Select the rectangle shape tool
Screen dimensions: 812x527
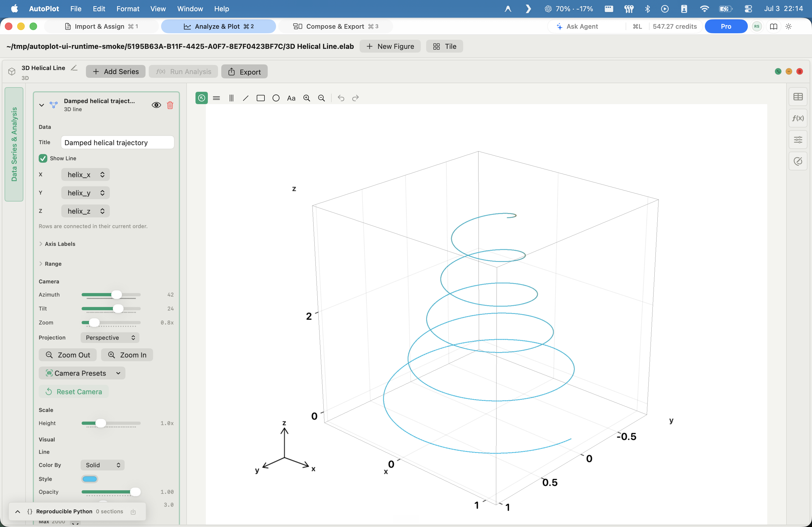pos(261,98)
